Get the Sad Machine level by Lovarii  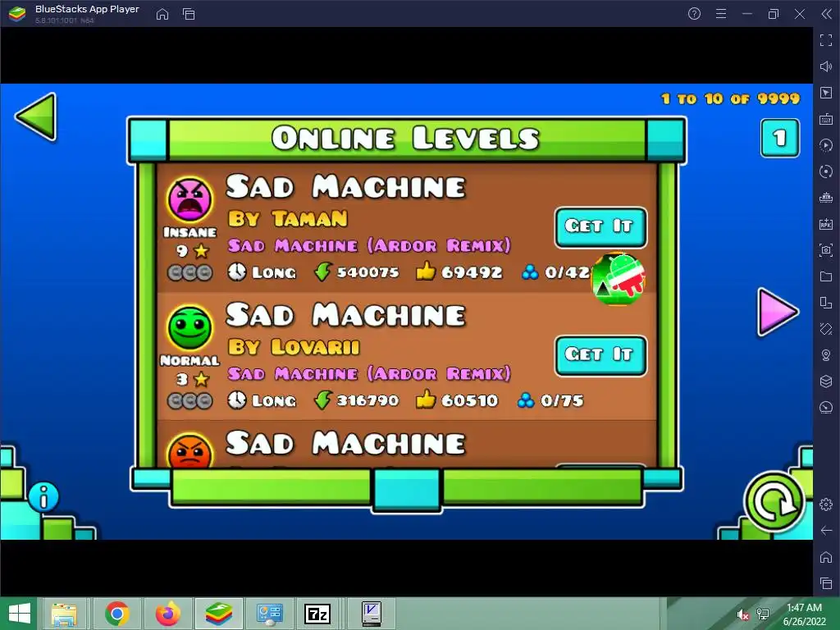[x=600, y=355]
